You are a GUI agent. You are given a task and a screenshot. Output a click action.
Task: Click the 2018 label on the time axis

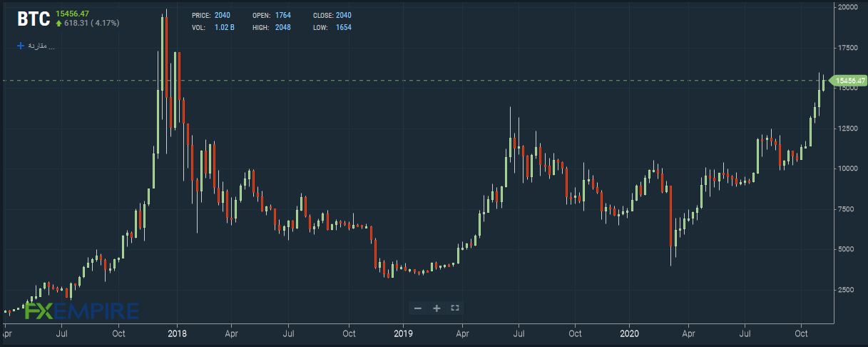click(178, 333)
